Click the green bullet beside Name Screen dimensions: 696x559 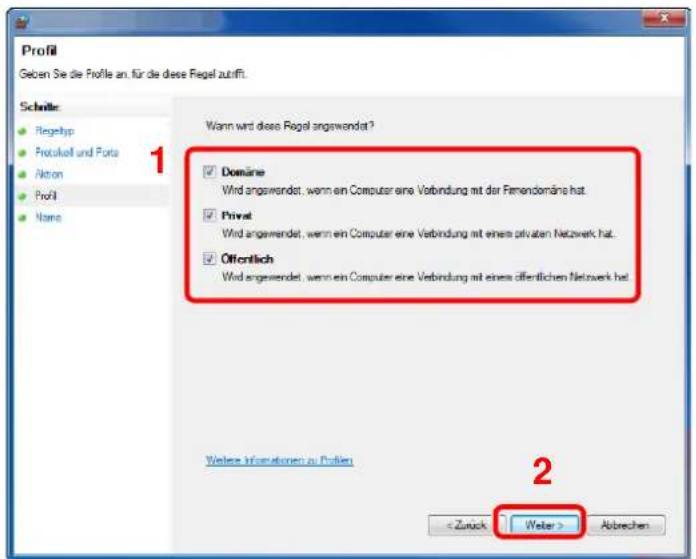coord(23,218)
